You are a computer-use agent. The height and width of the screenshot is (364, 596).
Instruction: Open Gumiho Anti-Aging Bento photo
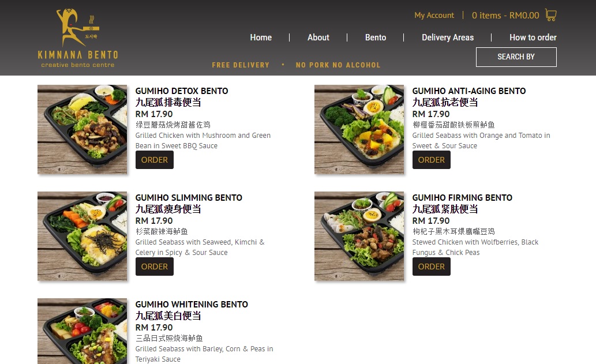pyautogui.click(x=359, y=130)
